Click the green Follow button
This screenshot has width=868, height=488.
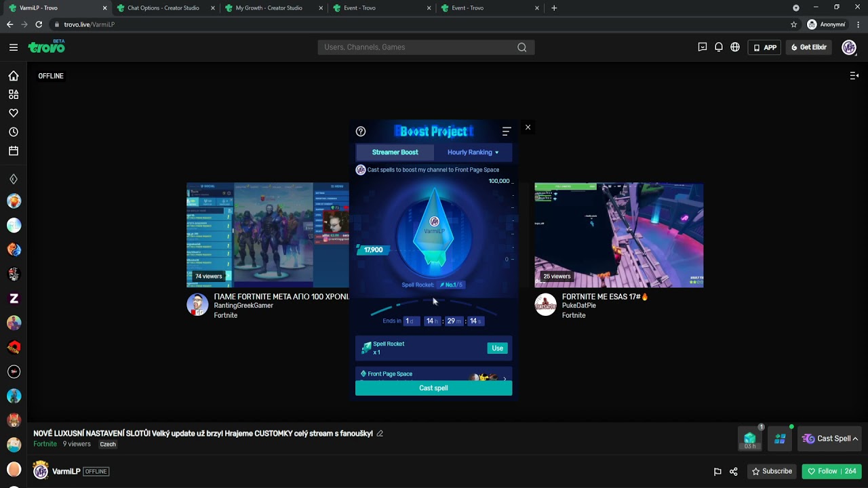pos(832,472)
